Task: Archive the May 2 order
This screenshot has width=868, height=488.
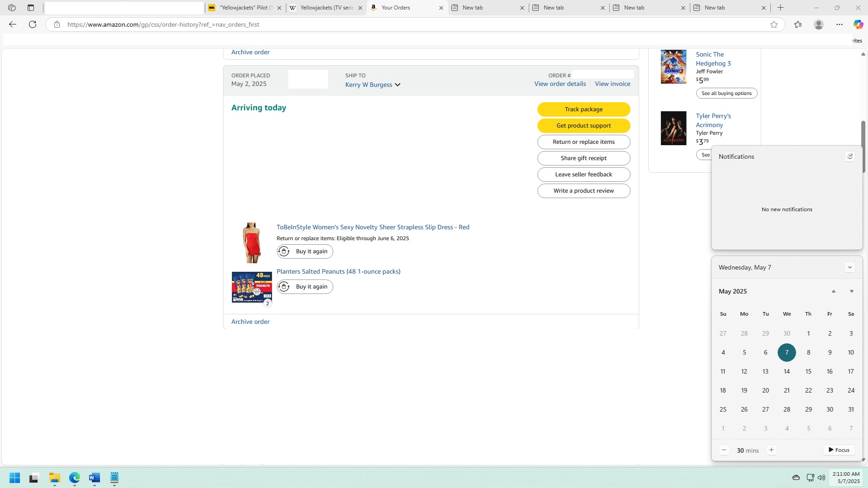Action: [x=250, y=322]
